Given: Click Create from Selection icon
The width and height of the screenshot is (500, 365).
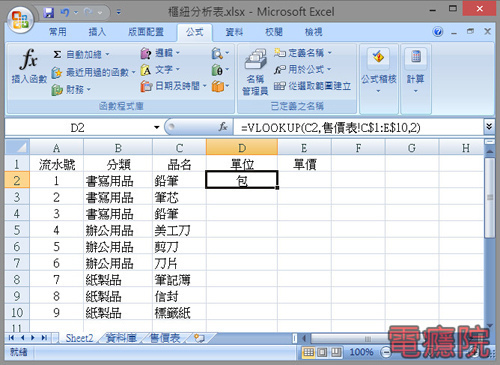Looking at the screenshot, I should [280, 86].
